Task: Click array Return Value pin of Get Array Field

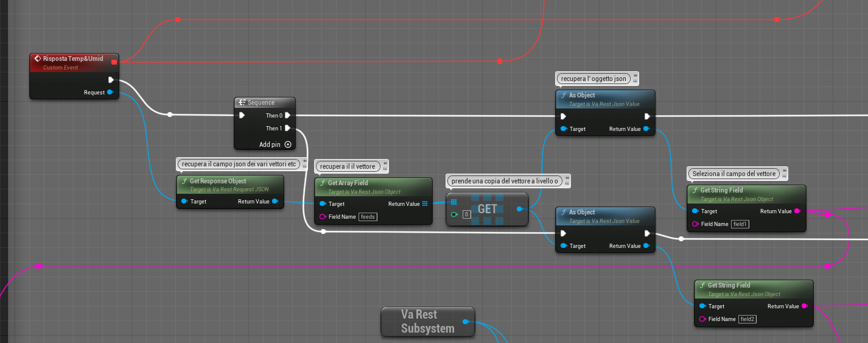Action: coord(425,203)
